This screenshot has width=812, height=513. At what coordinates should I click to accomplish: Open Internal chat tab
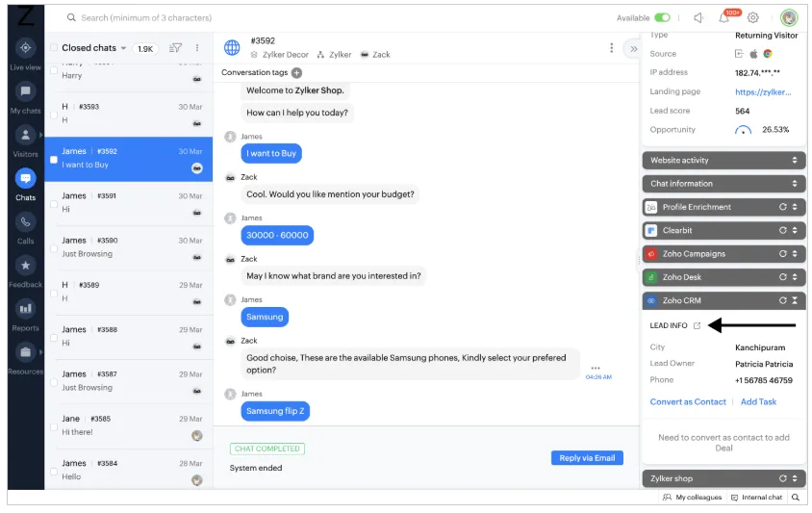(756, 498)
